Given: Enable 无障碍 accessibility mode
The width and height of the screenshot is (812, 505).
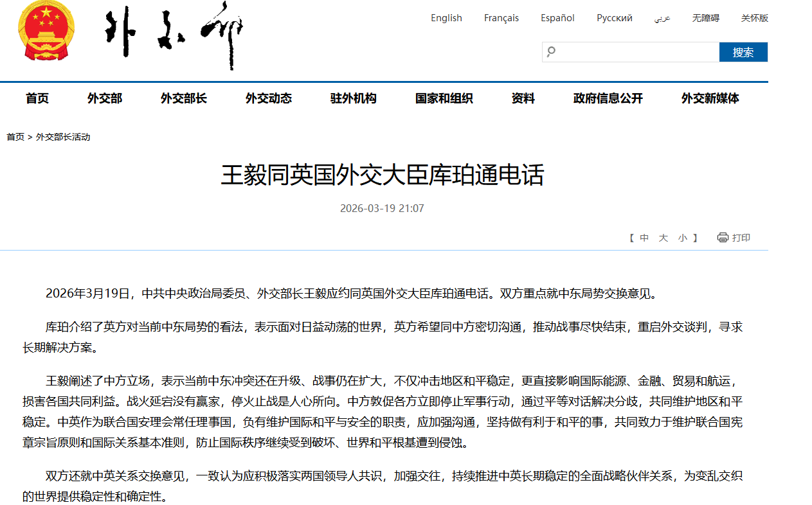Looking at the screenshot, I should [x=705, y=18].
